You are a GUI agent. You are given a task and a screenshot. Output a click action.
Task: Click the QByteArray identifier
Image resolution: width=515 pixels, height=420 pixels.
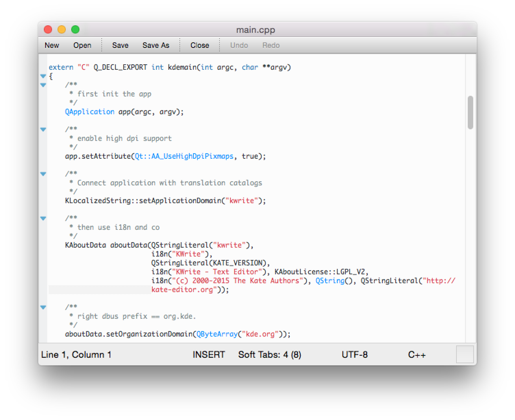click(217, 334)
